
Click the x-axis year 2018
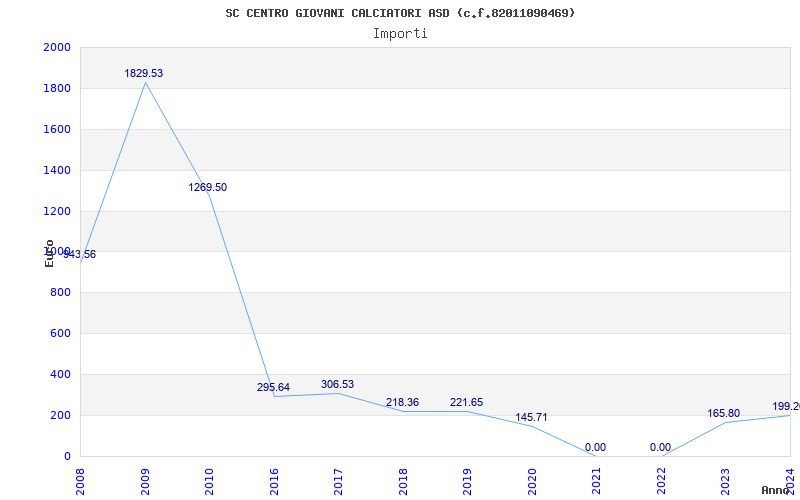coord(404,482)
